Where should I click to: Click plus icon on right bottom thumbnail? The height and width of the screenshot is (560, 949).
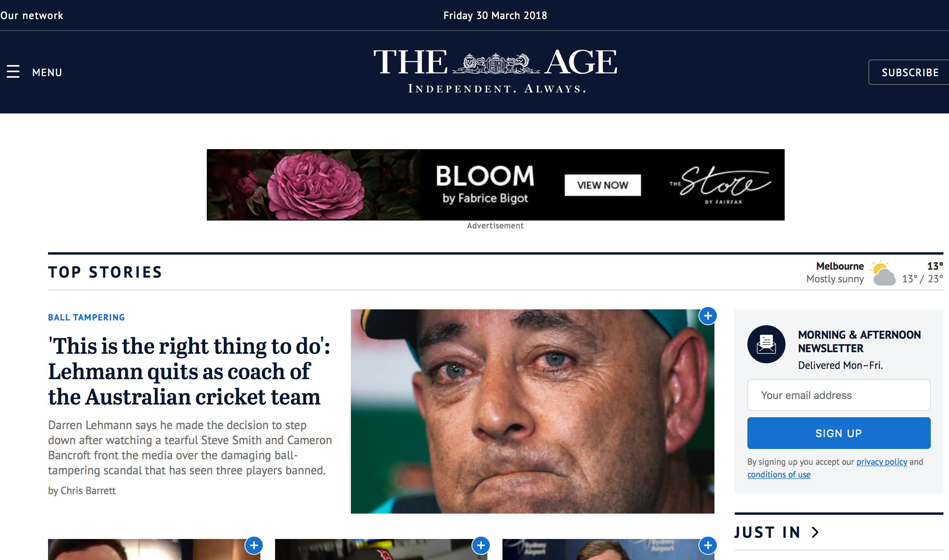coord(708,546)
